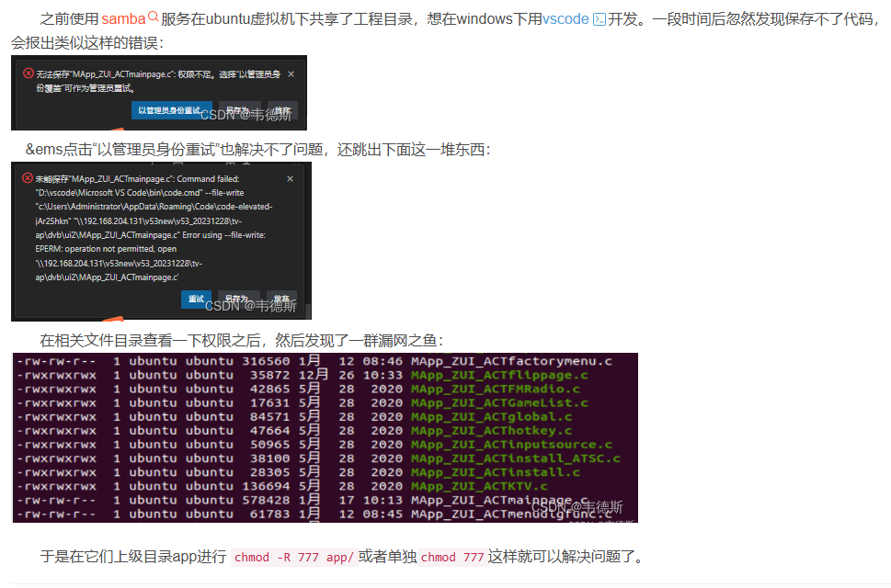The width and height of the screenshot is (891, 588).
Task: Click MApp_ZUI_ACThotkey.c file name
Action: coord(492,431)
